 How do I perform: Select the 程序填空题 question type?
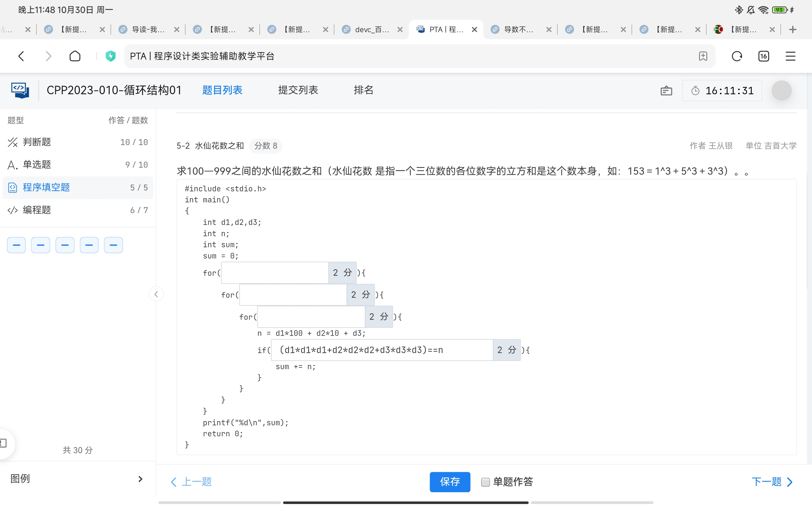78,187
